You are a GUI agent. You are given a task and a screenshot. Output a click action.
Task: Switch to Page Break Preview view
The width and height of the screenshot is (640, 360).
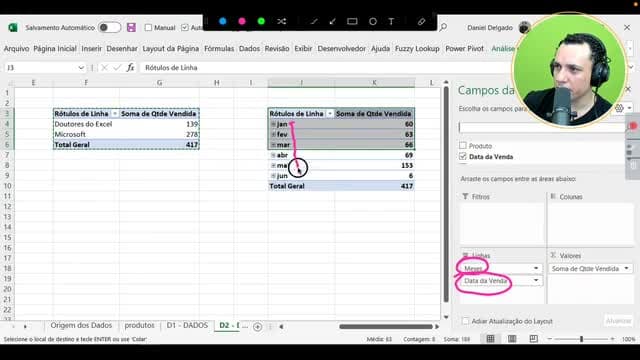(x=533, y=339)
